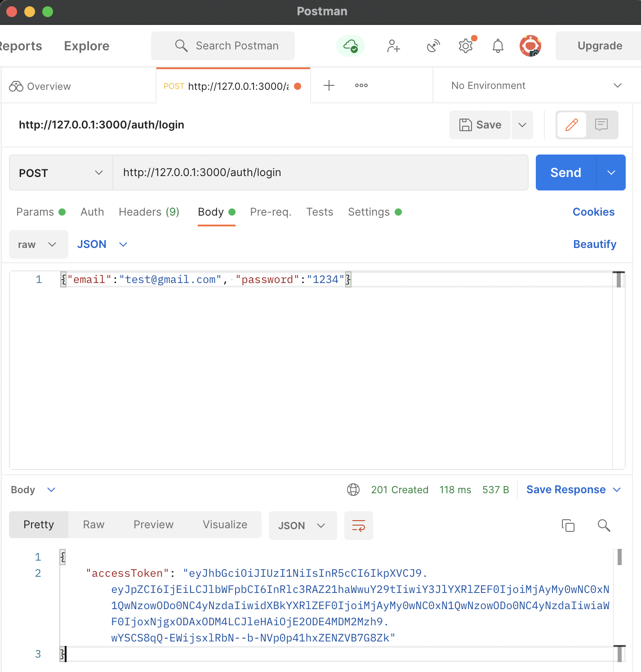Click the Save button

click(x=480, y=125)
